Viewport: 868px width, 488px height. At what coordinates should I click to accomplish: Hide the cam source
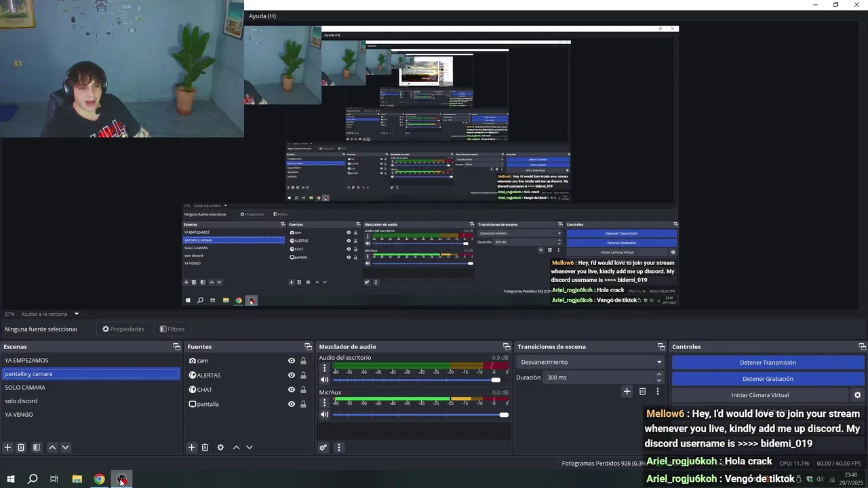click(x=292, y=361)
